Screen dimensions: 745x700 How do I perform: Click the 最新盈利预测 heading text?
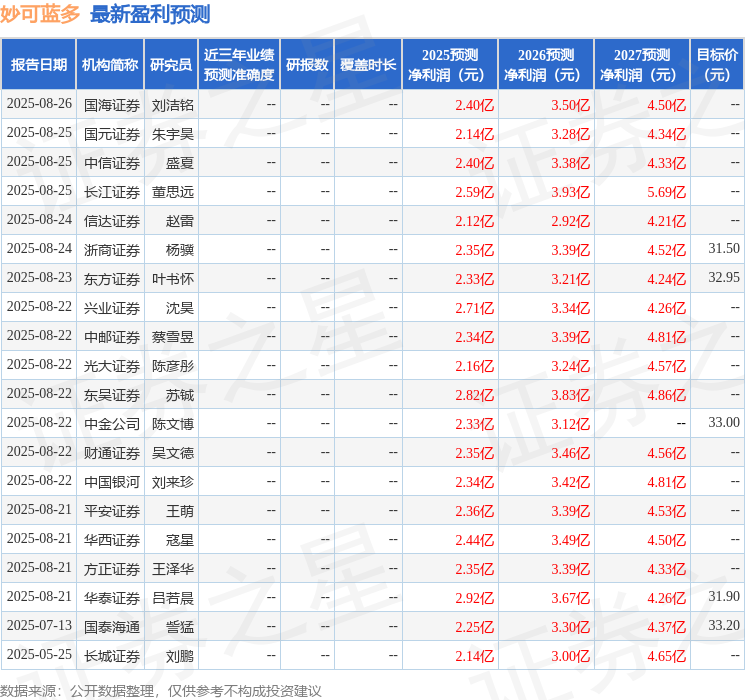[150, 14]
